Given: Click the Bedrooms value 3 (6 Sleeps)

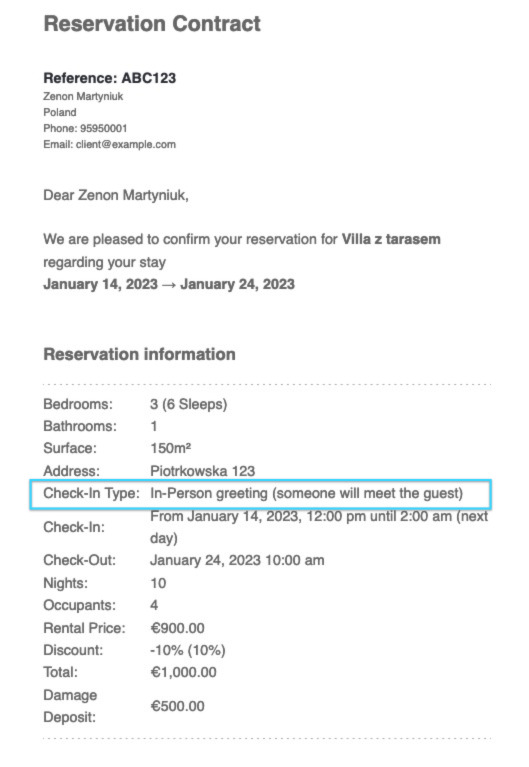Looking at the screenshot, I should point(188,405).
